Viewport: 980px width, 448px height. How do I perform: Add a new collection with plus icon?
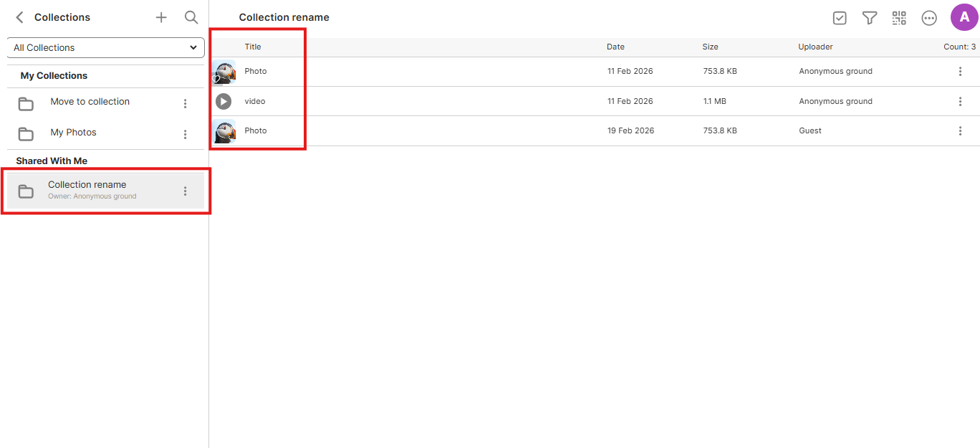coord(161,17)
